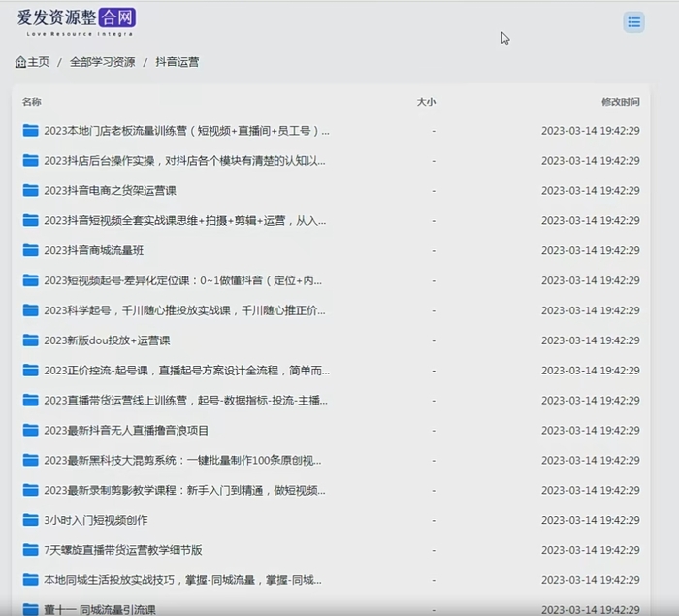Open folder 2023科学起号，千川随心推投放实战课
Viewport: 679px width, 616px height.
point(184,310)
